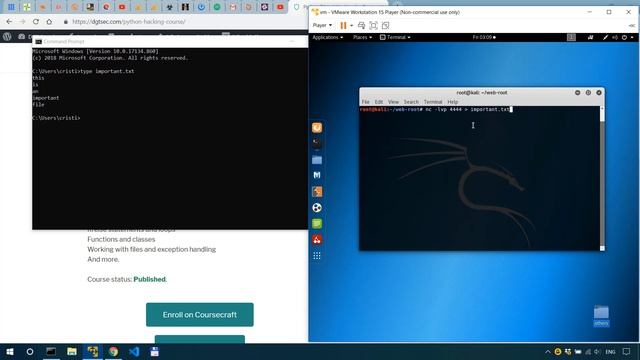Open File menu in Kali terminal
Screen dimensions: 640x360
[365, 102]
